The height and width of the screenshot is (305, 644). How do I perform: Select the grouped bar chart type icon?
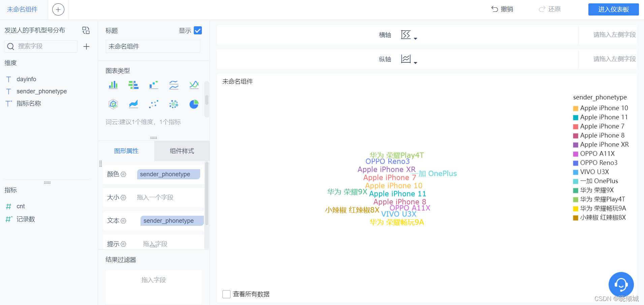tap(113, 85)
